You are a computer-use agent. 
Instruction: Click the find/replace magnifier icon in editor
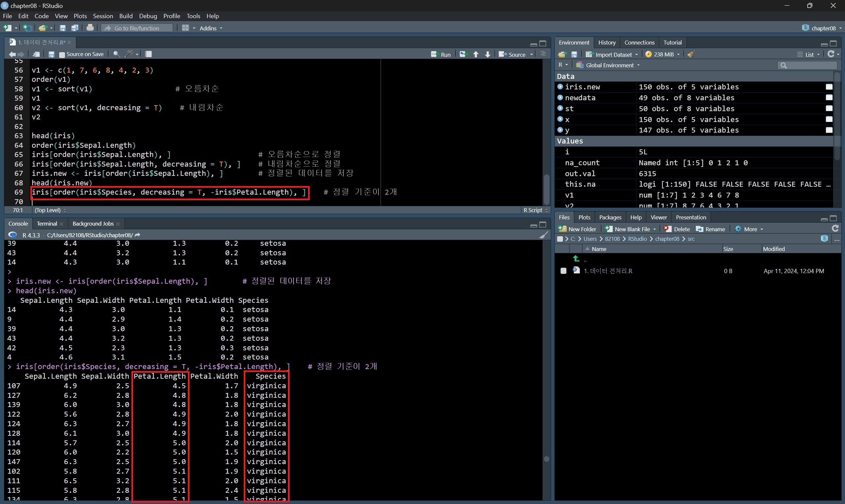(116, 54)
